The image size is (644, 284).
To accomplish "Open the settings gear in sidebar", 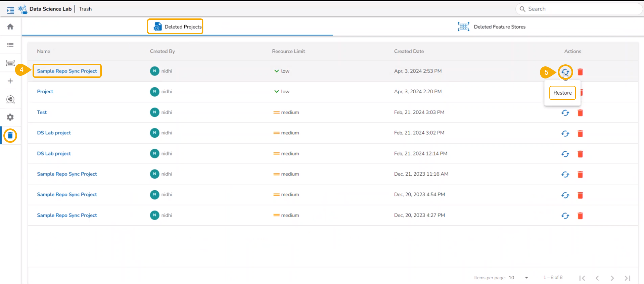I will [x=10, y=117].
